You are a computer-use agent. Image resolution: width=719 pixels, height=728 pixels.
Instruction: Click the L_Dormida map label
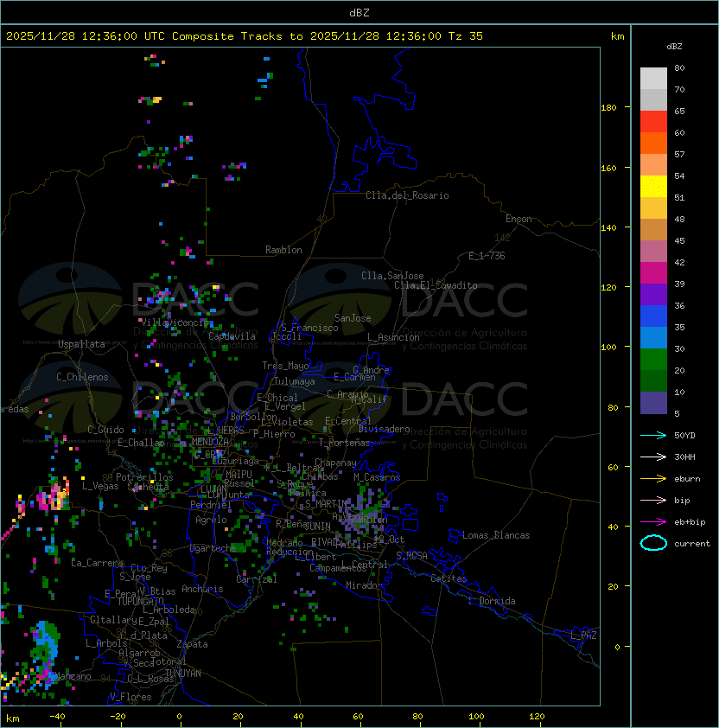[492, 601]
